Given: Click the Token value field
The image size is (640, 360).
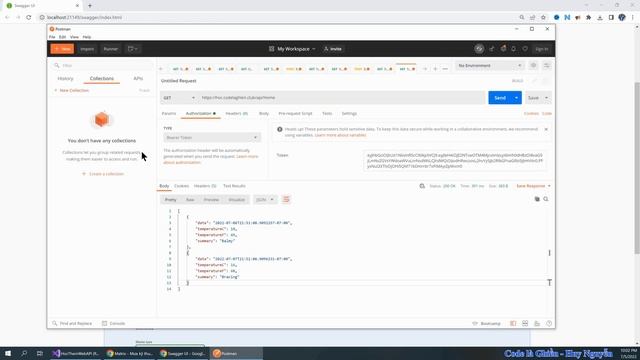Looking at the screenshot, I should coord(455,161).
